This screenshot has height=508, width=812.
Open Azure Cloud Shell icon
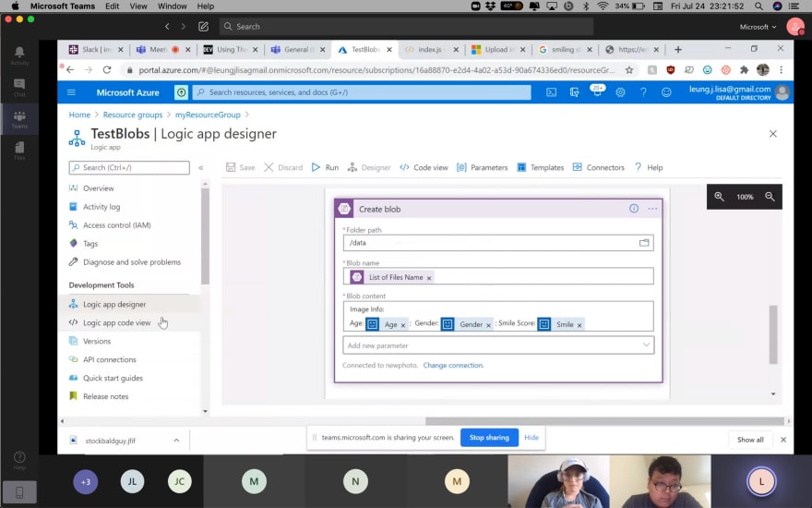[x=552, y=92]
